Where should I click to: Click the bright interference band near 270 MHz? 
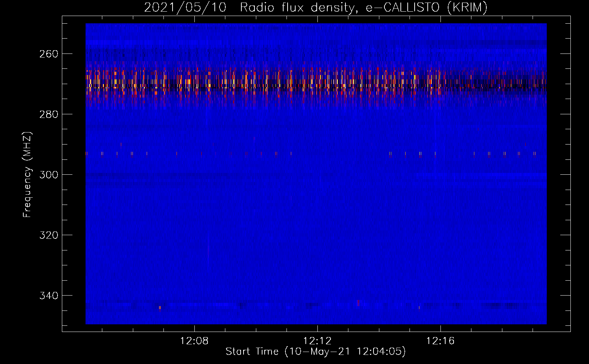tap(316, 84)
